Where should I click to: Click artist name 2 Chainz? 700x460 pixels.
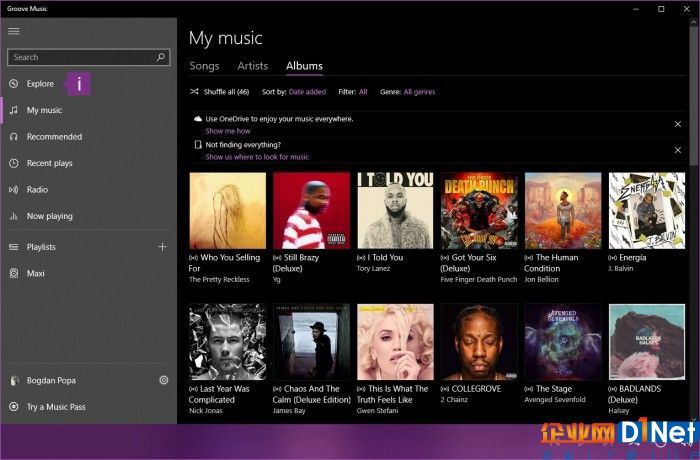(454, 400)
